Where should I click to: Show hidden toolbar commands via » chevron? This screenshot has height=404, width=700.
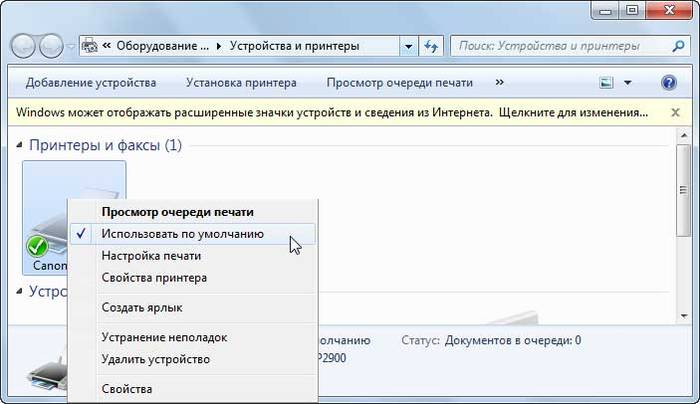click(499, 82)
